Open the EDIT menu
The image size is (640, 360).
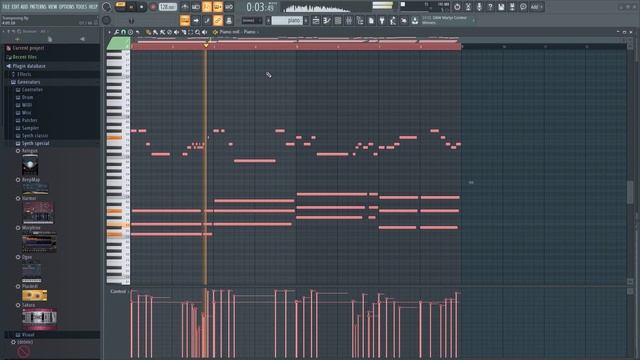[15, 7]
